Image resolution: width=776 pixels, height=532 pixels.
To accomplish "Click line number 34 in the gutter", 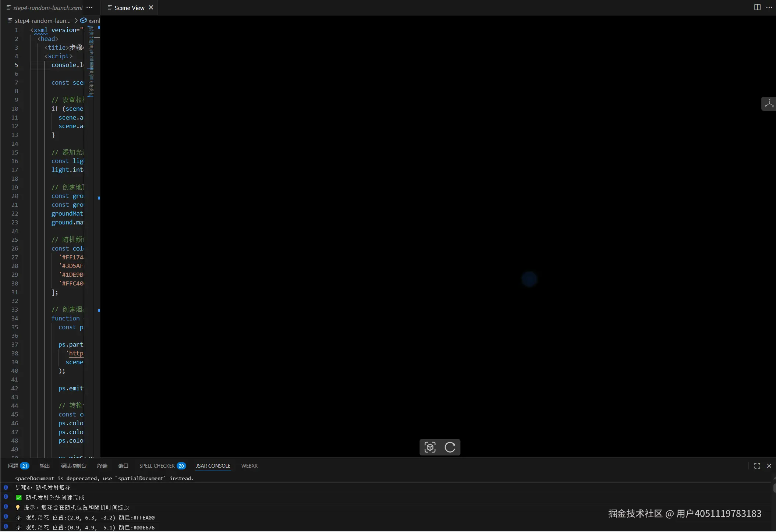I will click(x=15, y=318).
